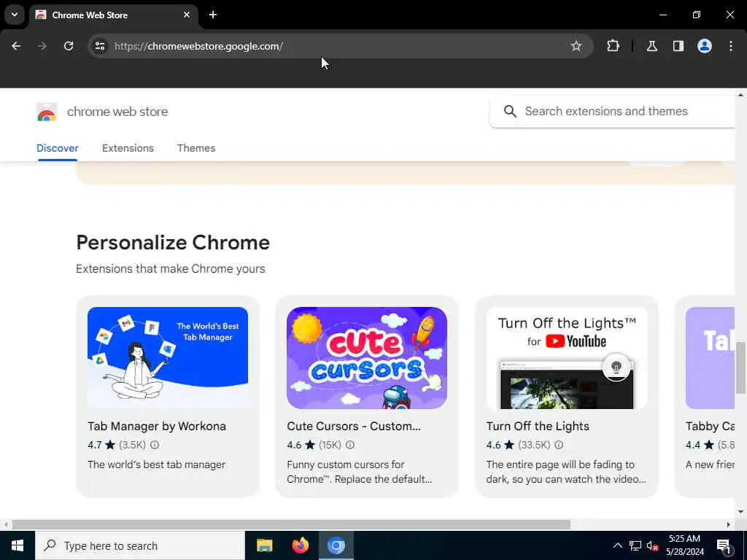Click the scroll right arrow

(729, 525)
